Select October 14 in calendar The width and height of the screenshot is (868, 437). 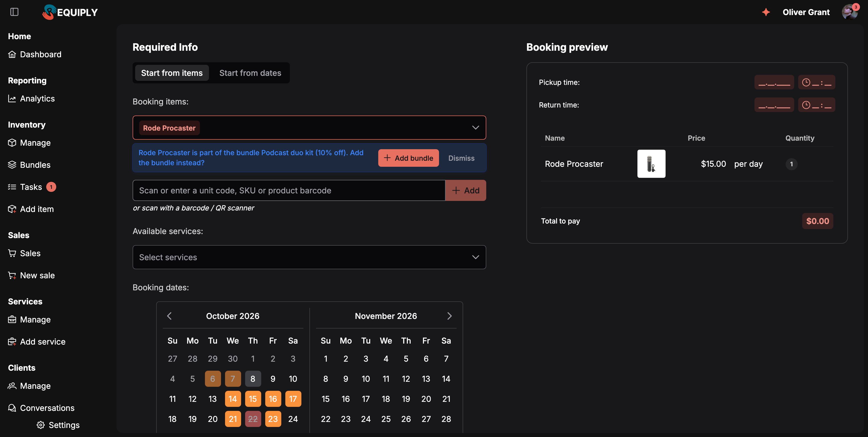[233, 399]
